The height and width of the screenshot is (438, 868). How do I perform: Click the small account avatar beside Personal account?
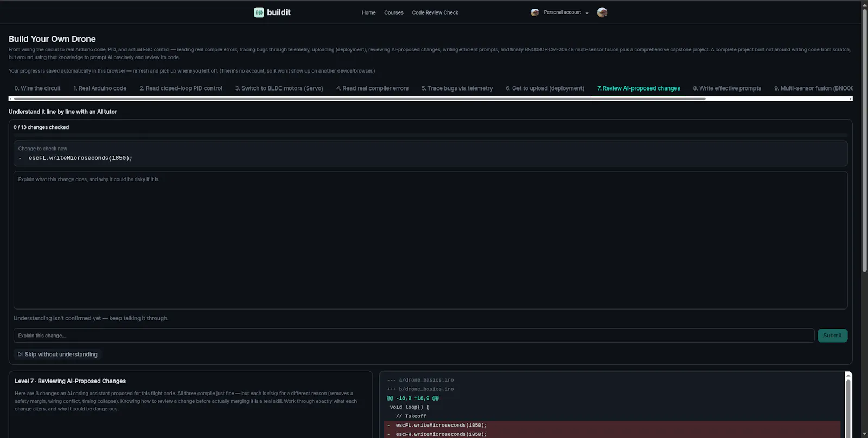(x=535, y=12)
